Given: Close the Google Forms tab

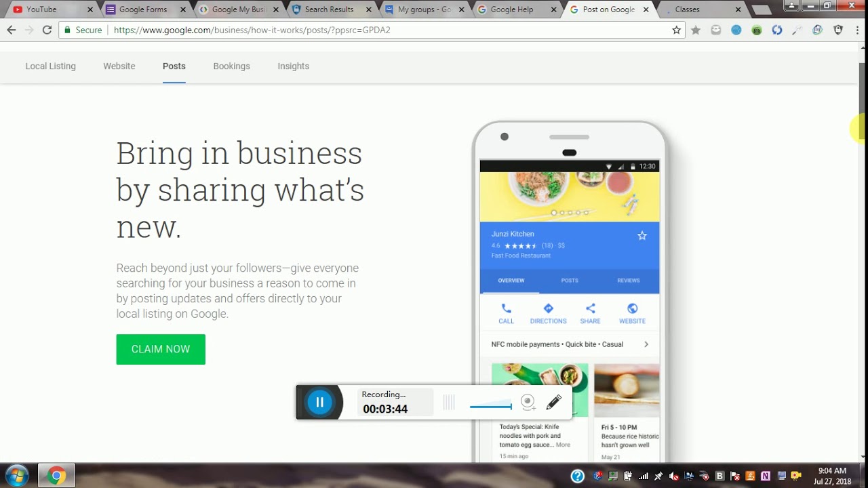Looking at the screenshot, I should click(x=182, y=9).
